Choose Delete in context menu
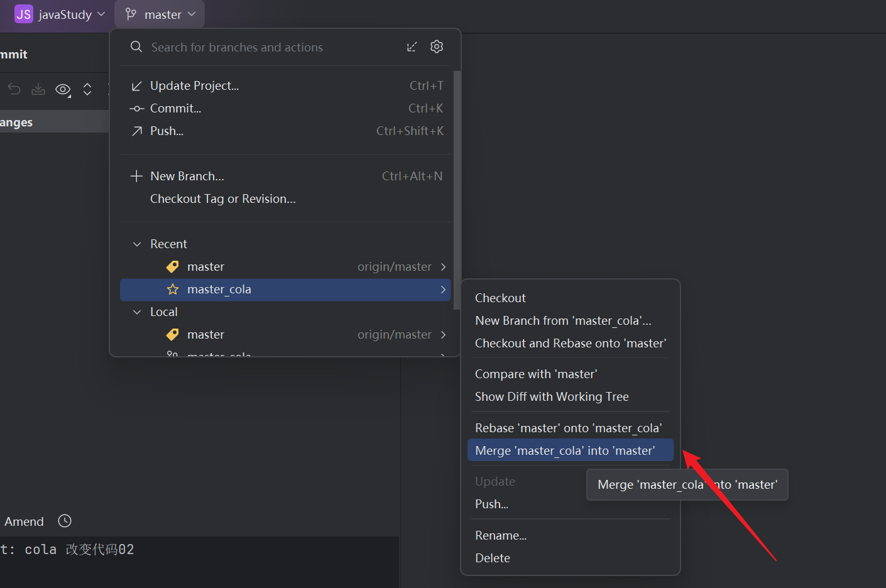 [x=571, y=558]
